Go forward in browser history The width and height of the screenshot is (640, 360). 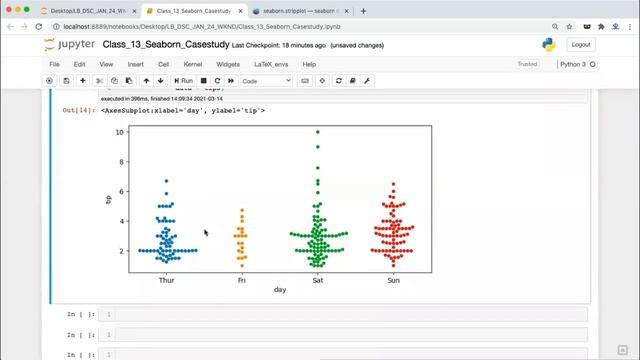(24, 27)
